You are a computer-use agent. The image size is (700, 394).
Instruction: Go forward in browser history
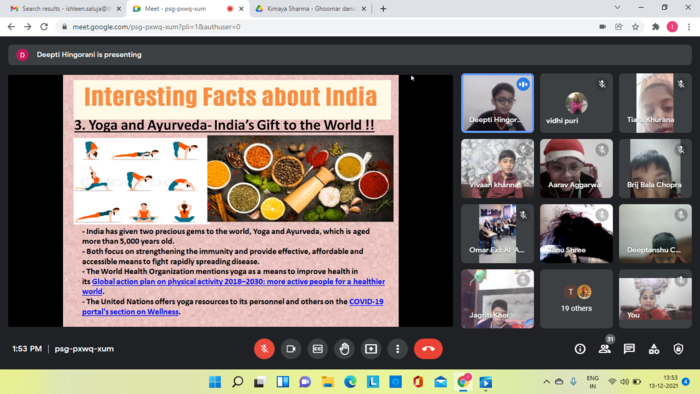click(28, 27)
